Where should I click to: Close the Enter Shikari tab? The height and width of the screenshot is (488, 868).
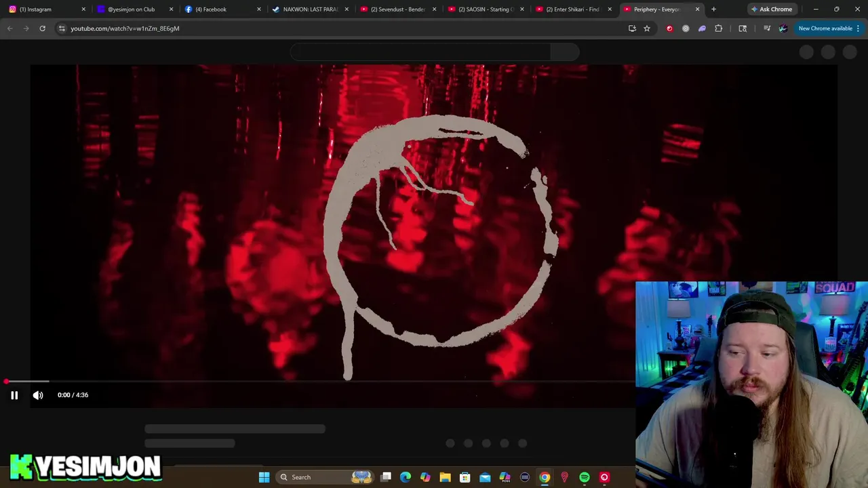pos(610,9)
